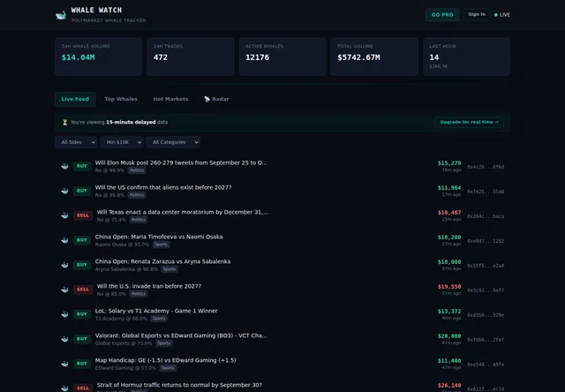
Task: Click the hourglass icon in delayed data banner
Action: 64,122
